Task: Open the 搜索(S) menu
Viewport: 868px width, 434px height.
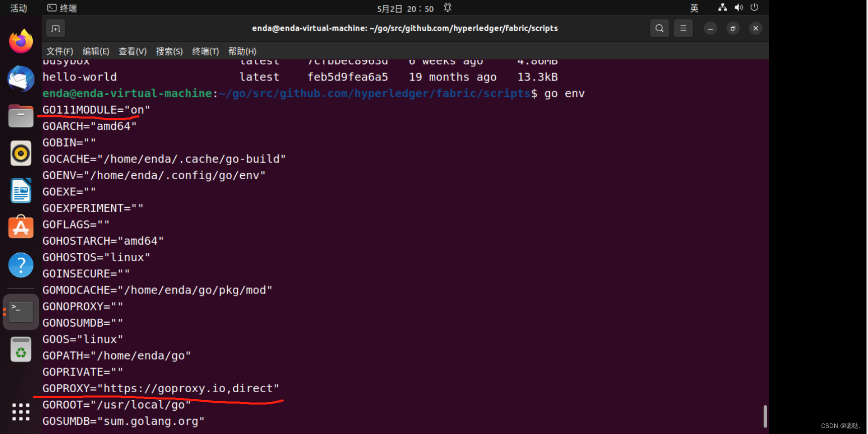Action: click(x=169, y=51)
